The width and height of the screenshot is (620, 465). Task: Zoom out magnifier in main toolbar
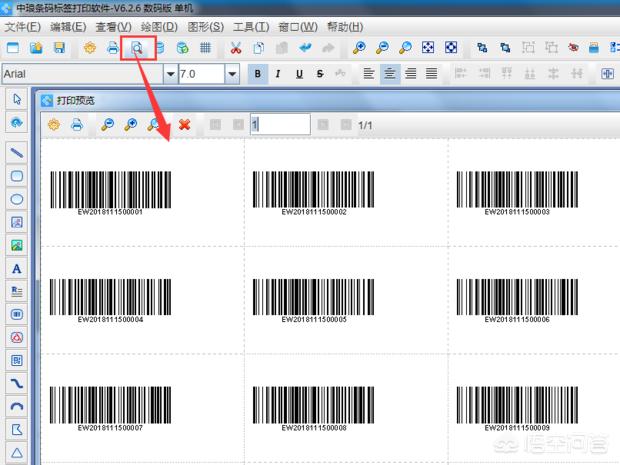point(382,48)
